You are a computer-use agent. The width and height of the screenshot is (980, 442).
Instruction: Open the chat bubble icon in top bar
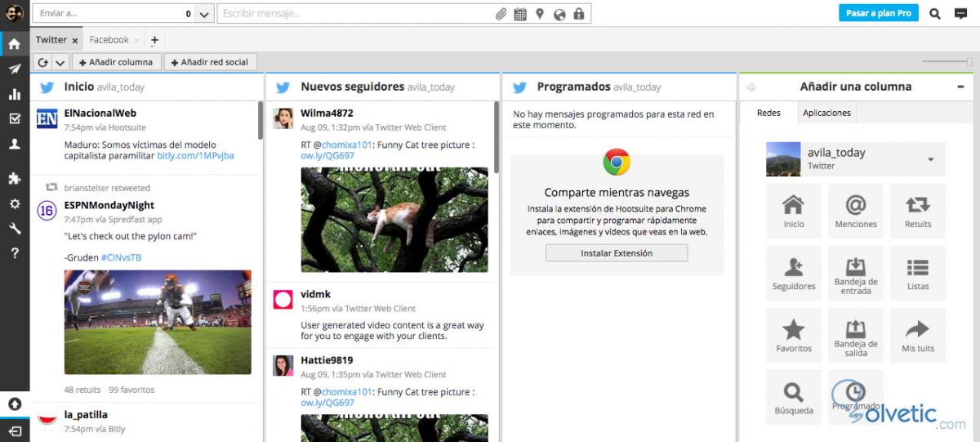point(960,13)
